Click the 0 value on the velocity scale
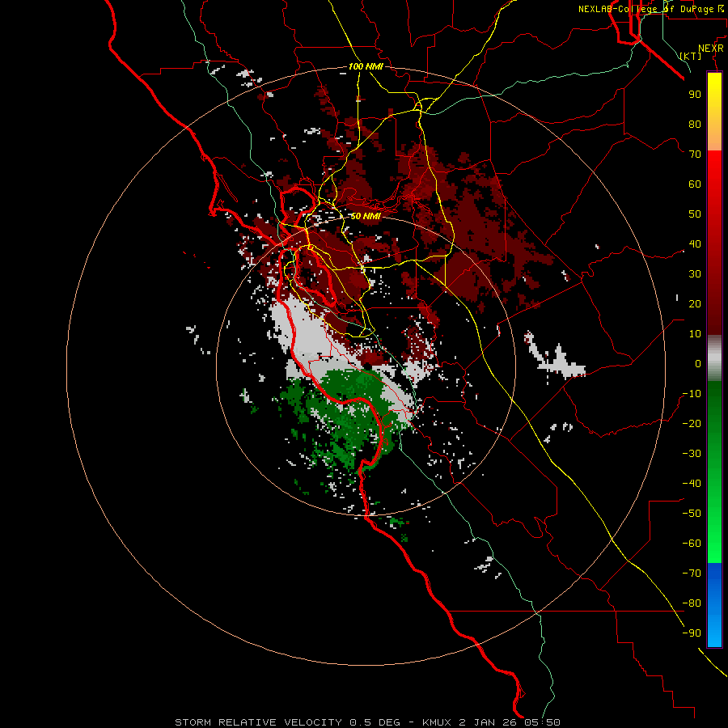 698,363
